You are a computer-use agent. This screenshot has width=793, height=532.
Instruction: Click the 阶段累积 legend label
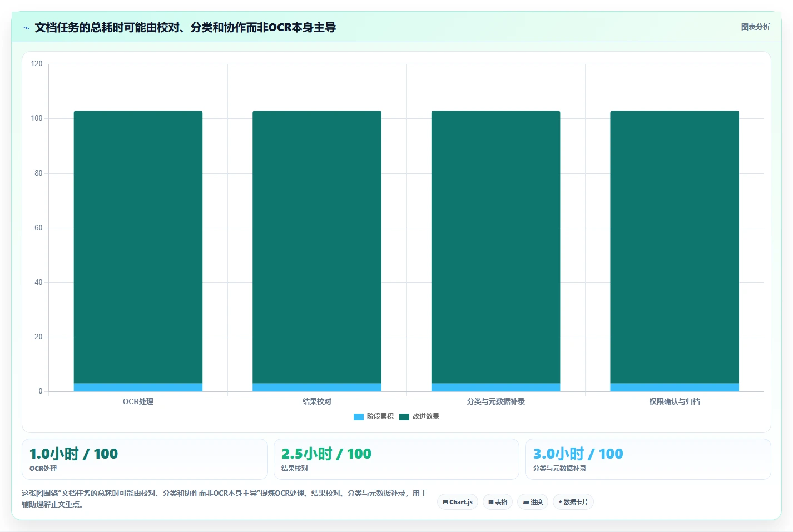click(x=380, y=416)
